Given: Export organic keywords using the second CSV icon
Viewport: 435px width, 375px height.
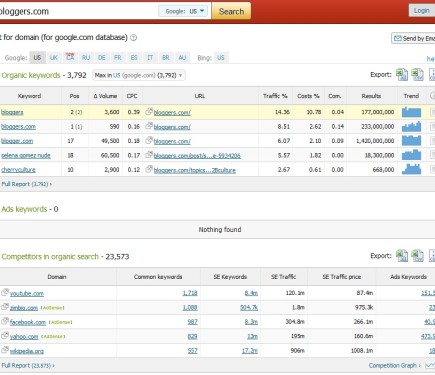Looking at the screenshot, I should (x=417, y=75).
